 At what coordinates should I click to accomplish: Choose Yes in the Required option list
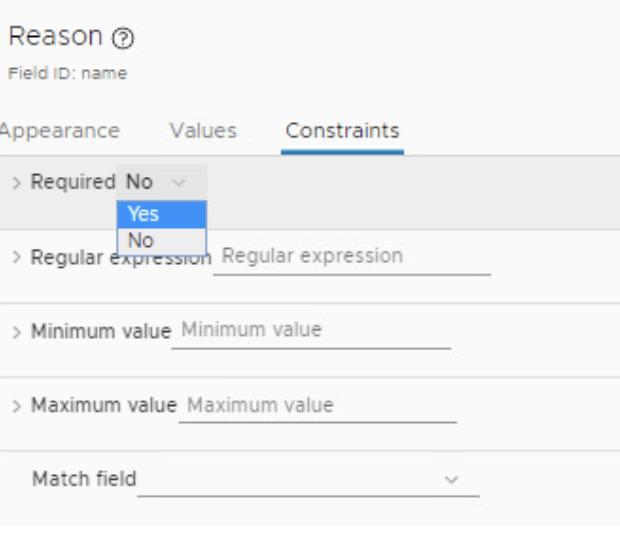click(161, 214)
